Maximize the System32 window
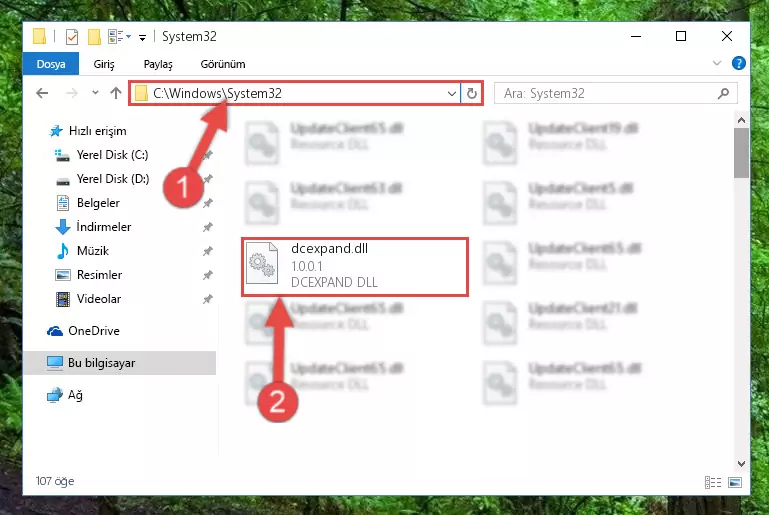The height and width of the screenshot is (515, 769). click(x=681, y=36)
